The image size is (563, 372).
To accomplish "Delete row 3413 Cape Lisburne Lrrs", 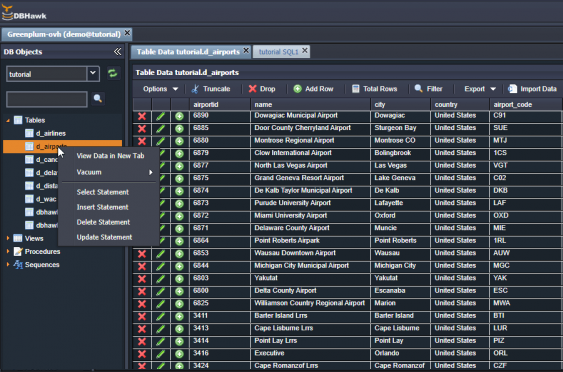I will click(142, 329).
